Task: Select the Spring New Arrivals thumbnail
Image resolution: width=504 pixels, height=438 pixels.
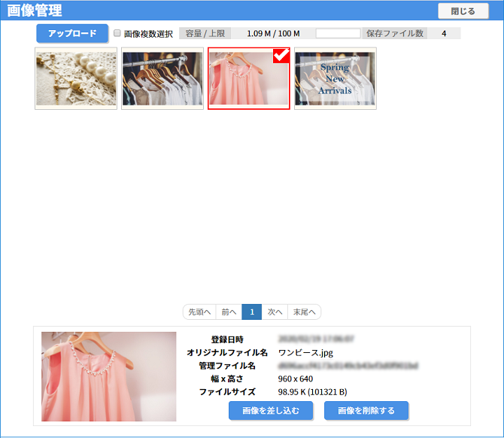Action: [335, 78]
